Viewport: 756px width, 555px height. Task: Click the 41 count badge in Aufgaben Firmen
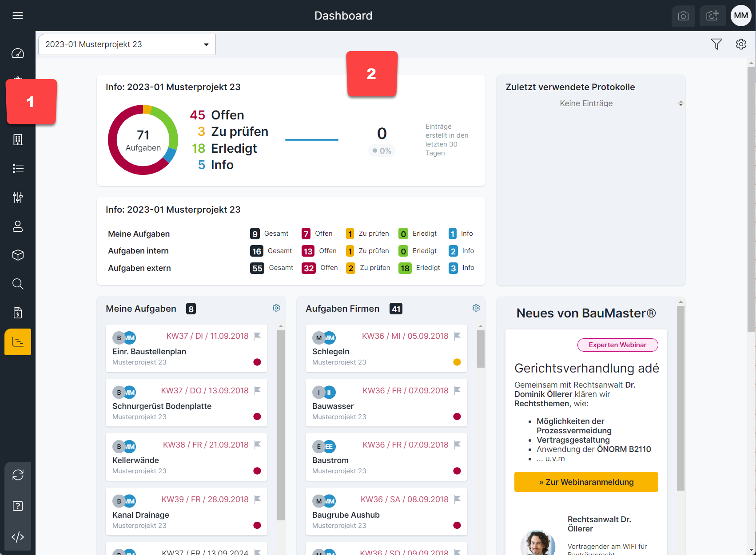click(396, 309)
